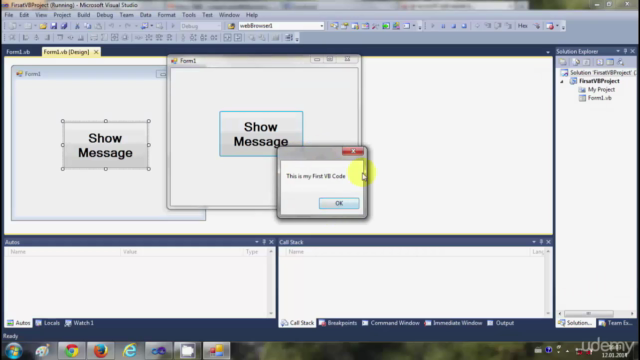This screenshot has height=360, width=640.
Task: Click Solution Explorer Refresh icon
Action: [x=587, y=62]
